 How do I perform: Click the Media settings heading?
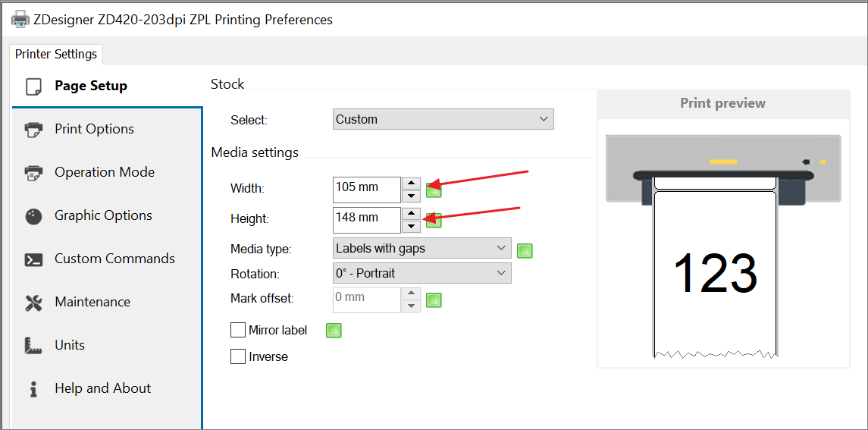click(255, 152)
